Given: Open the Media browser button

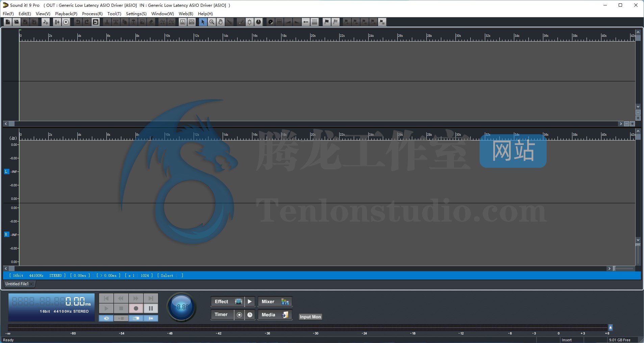Looking at the screenshot, I should [x=275, y=315].
